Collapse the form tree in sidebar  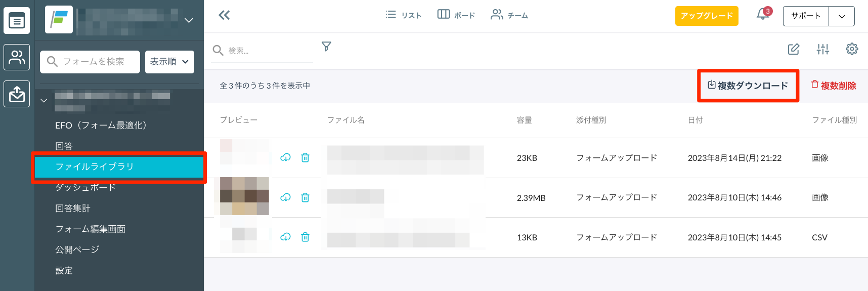pos(44,100)
